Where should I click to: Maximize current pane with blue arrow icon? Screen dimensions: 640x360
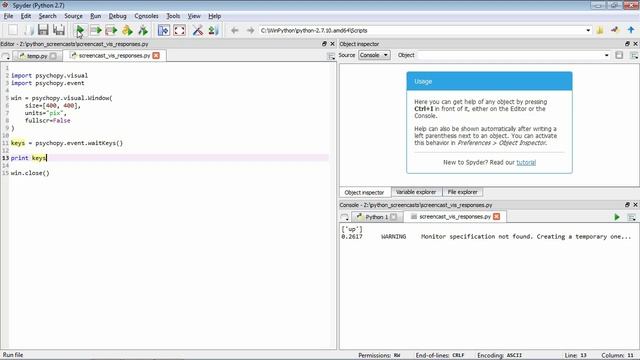(164, 30)
